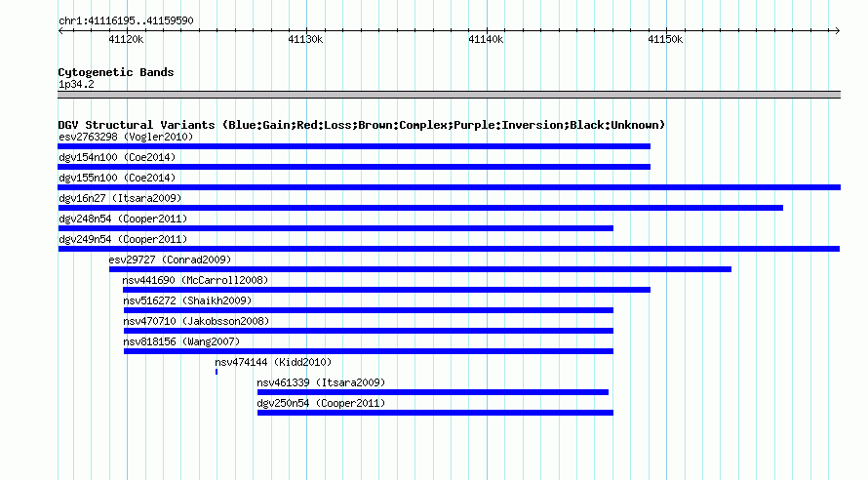868x480 pixels.
Task: Click the blue bar under nsv818156
Action: [x=369, y=351]
